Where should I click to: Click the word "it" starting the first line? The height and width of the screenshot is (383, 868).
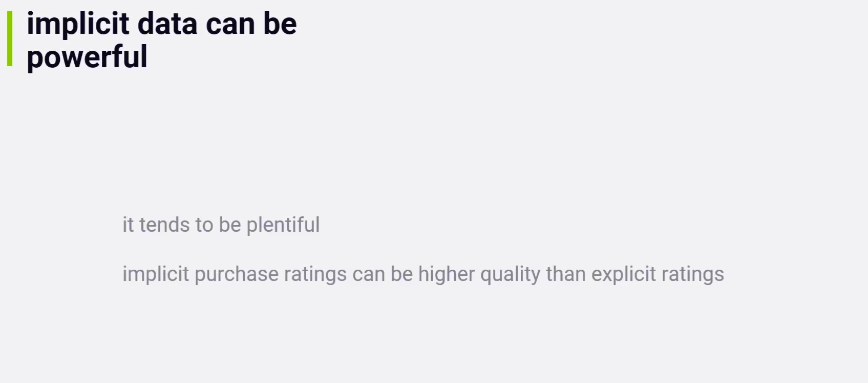click(x=128, y=225)
